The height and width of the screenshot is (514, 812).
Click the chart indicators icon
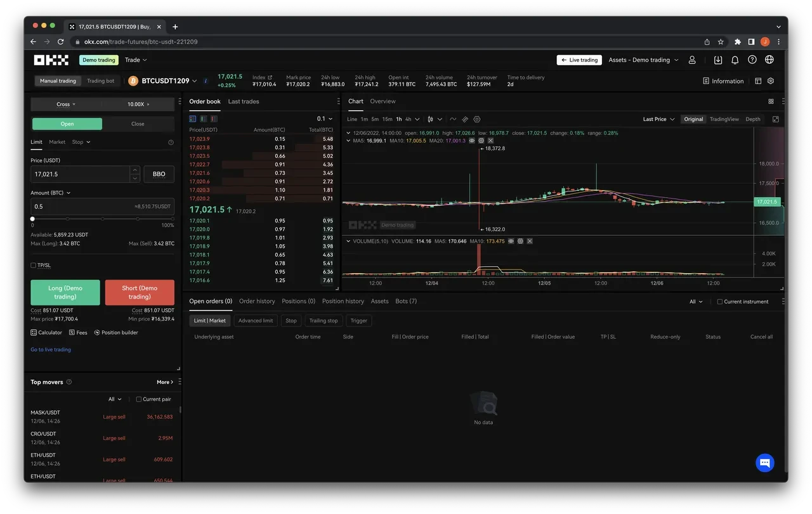pos(453,119)
